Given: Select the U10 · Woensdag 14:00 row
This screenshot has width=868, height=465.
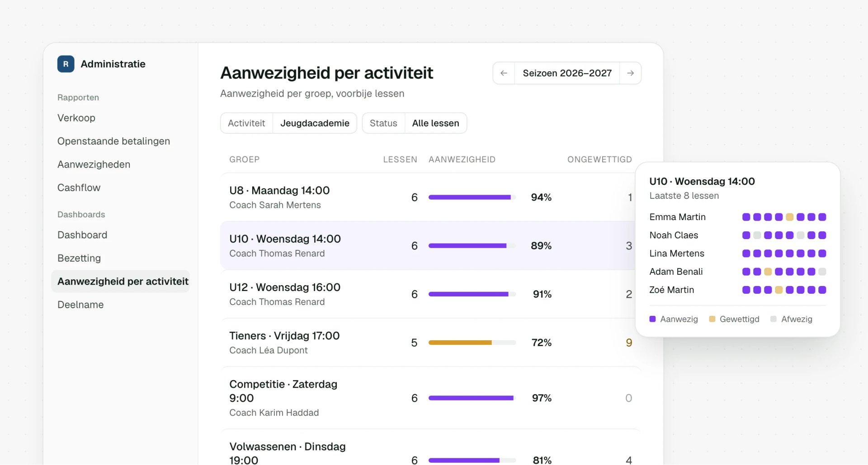Looking at the screenshot, I should pos(430,246).
